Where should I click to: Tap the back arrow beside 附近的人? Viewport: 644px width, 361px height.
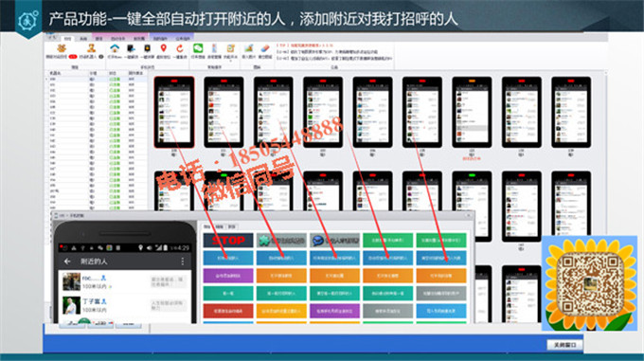click(67, 262)
